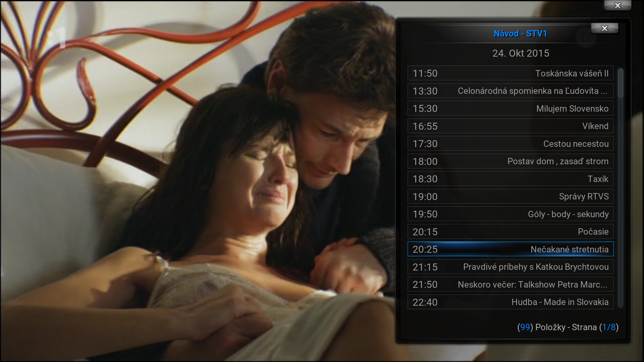Close the Návod - STV1 guide dialog
644x362 pixels.
coord(604,28)
